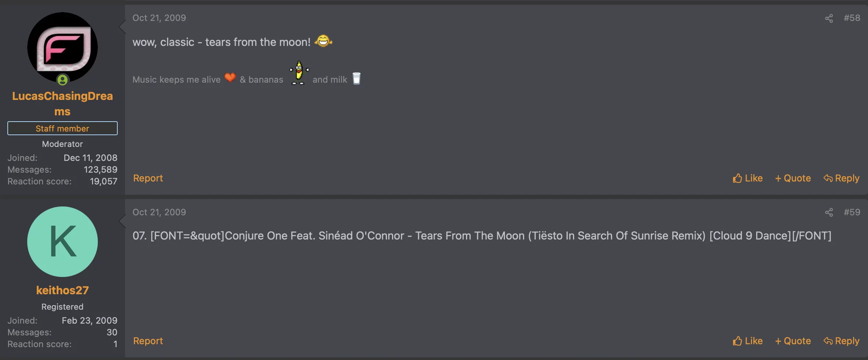Add keithos27's post to multi-quote
Viewport: 868px width, 360px height.
(x=793, y=341)
